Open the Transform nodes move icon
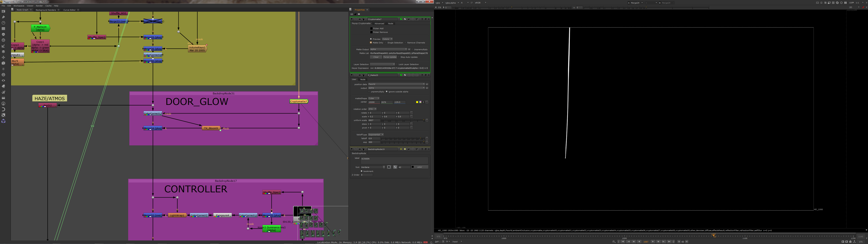Viewport: 868px width, 244px height. pos(3,57)
